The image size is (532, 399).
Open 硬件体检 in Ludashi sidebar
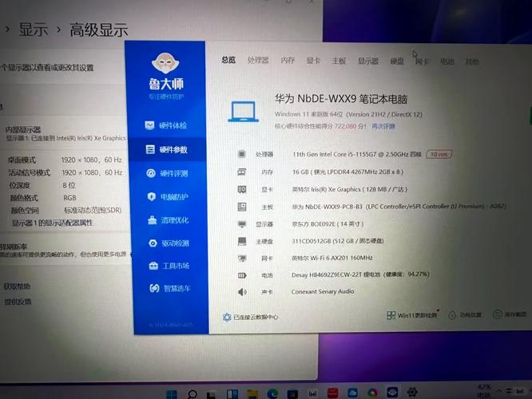(165, 125)
